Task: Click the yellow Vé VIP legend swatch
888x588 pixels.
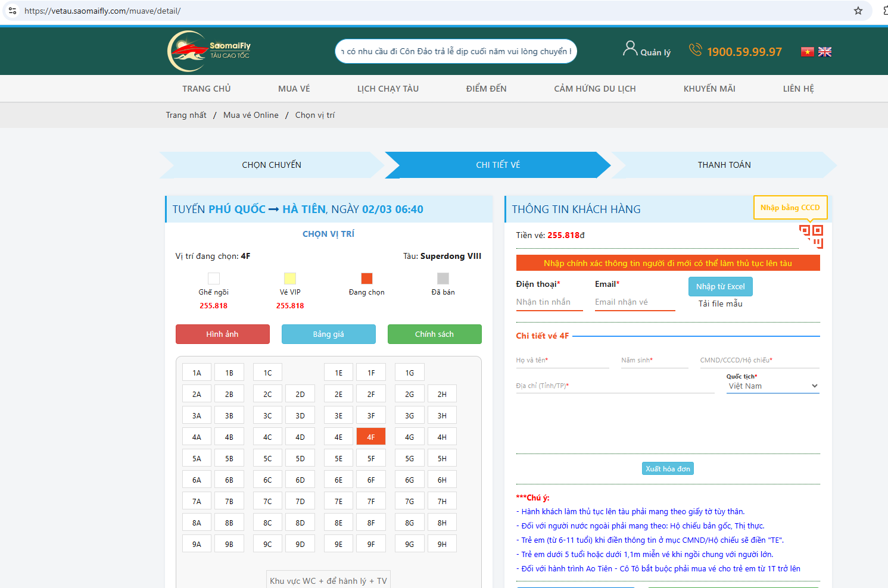Action: [x=290, y=279]
